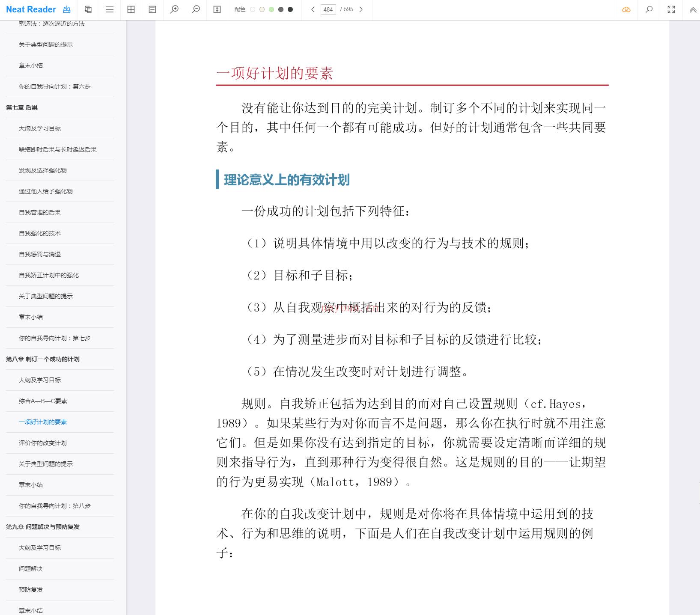Go to 通过他人给予强化物
The width and height of the screenshot is (700, 615).
pos(46,191)
